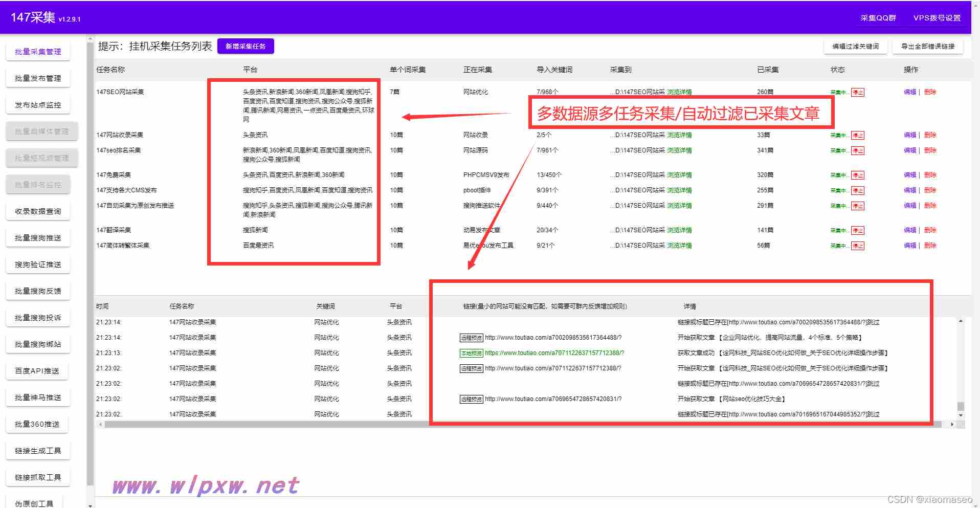Stop the 147翻译采集 task
Image resolution: width=980 pixels, height=508 pixels.
(858, 231)
